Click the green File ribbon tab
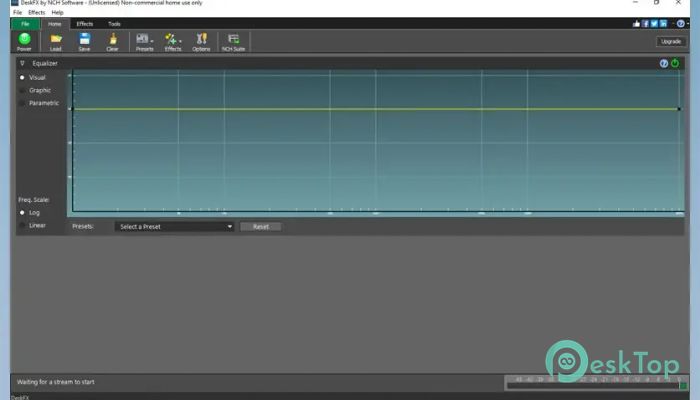Viewport: 700px width, 400px height. [x=25, y=24]
